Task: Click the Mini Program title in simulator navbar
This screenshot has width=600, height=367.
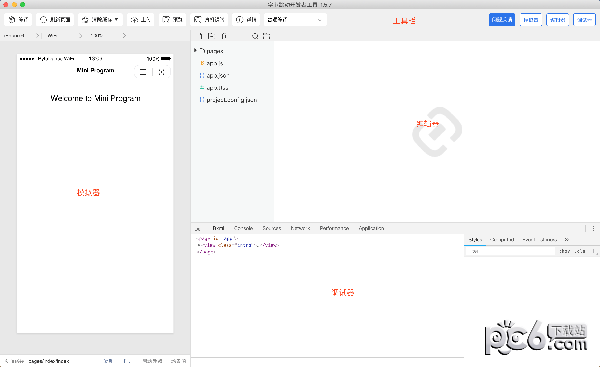Action: click(95, 70)
